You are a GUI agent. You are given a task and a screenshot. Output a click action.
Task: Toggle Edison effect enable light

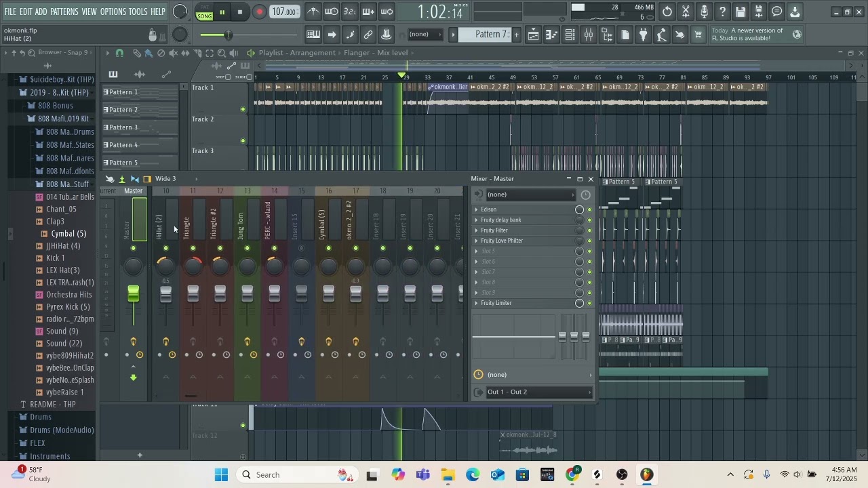[x=589, y=209]
